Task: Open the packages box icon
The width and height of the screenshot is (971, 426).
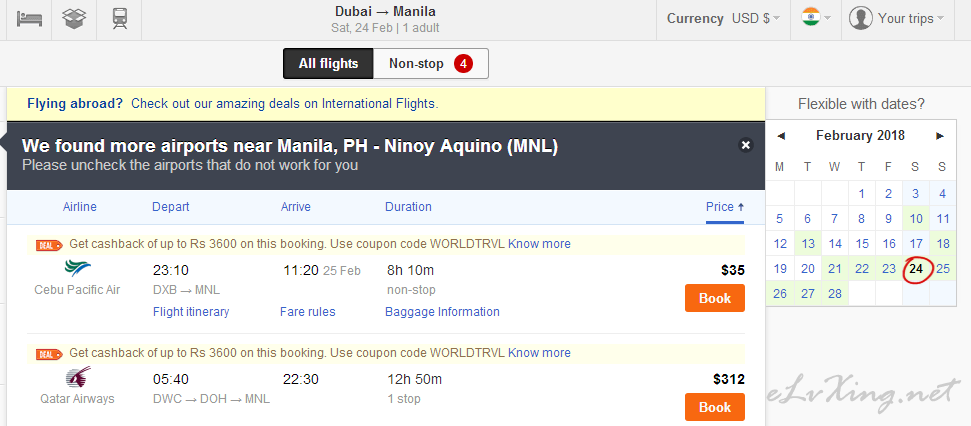Action: click(x=74, y=19)
